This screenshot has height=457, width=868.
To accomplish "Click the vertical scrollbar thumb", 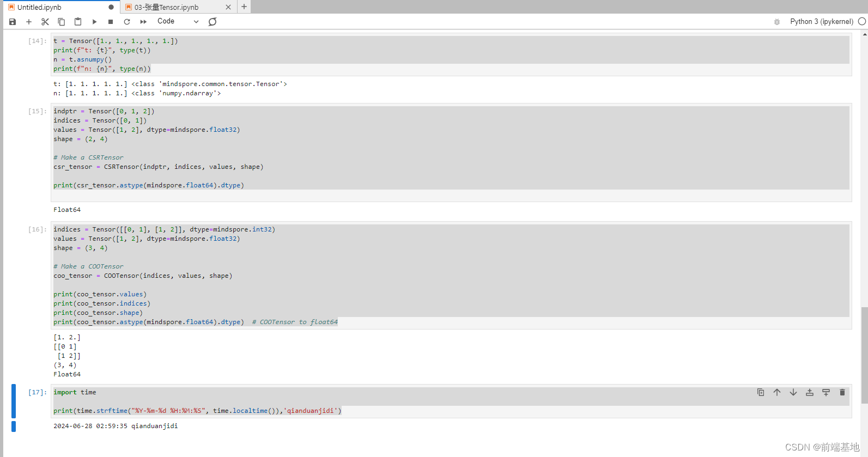I will pos(864,355).
